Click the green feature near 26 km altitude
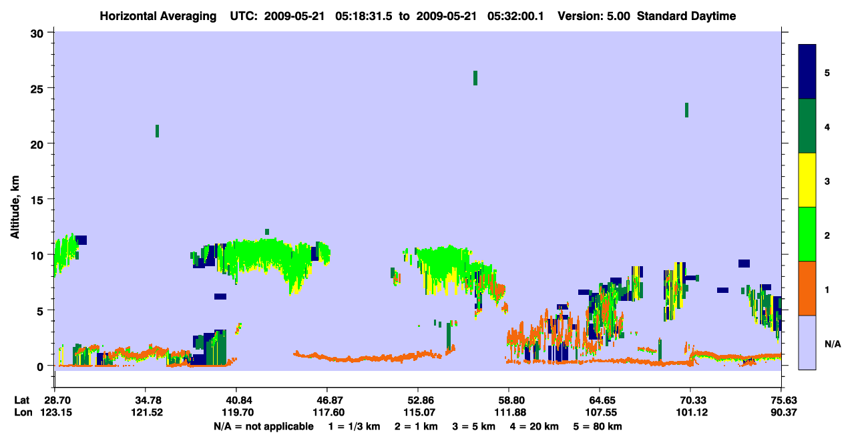The width and height of the screenshot is (868, 445). [x=475, y=78]
